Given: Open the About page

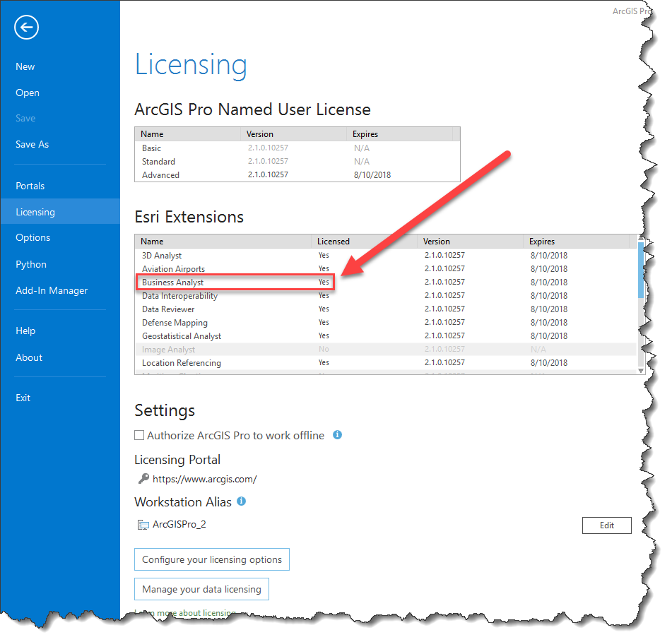Looking at the screenshot, I should 29,357.
